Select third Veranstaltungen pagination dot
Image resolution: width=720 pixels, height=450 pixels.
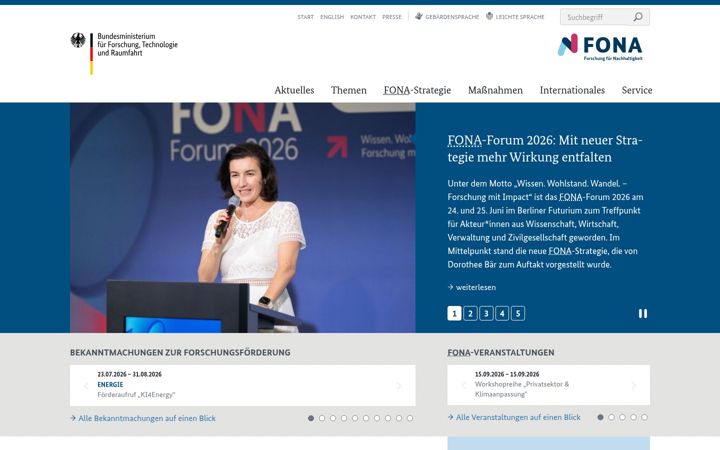(622, 417)
